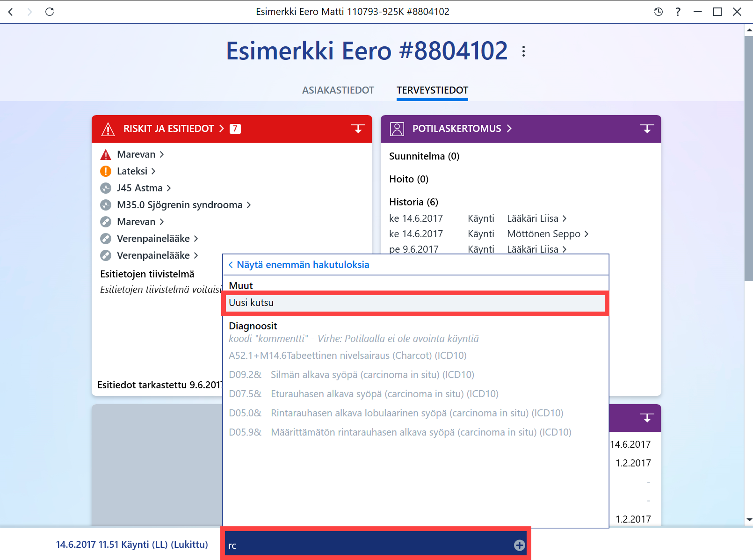The width and height of the screenshot is (753, 560).
Task: Click the refresh icon in title bar
Action: click(50, 12)
